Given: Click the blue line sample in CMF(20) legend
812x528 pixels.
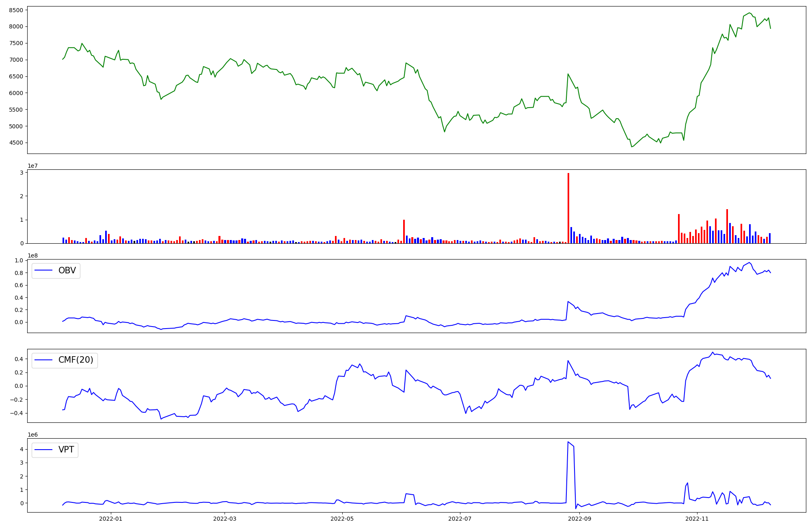Looking at the screenshot, I should [44, 360].
